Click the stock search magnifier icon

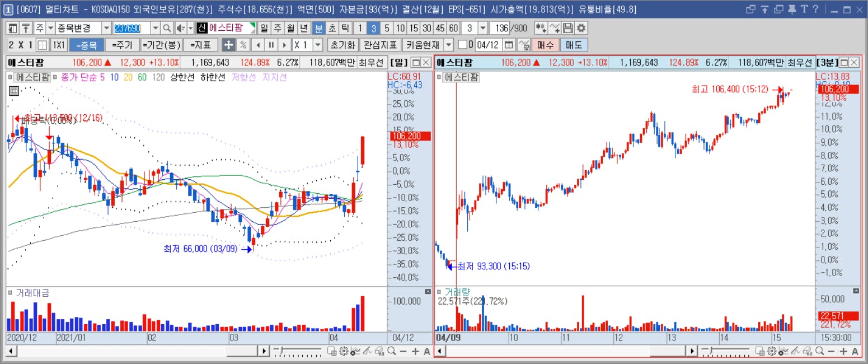167,28
